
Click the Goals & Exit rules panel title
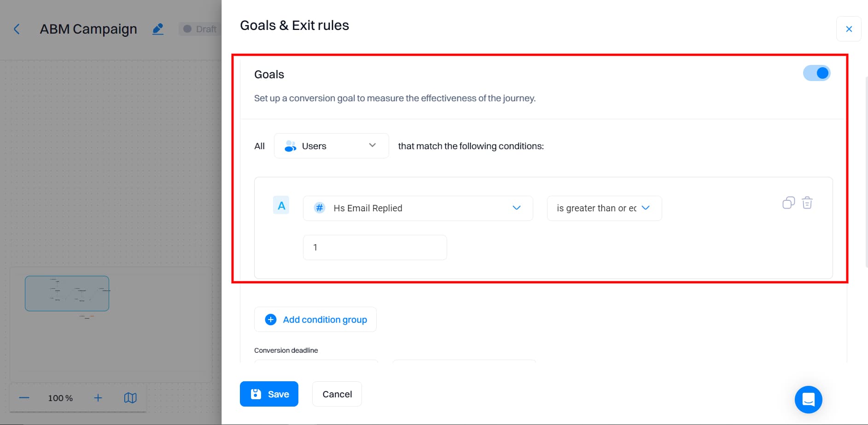coord(294,25)
